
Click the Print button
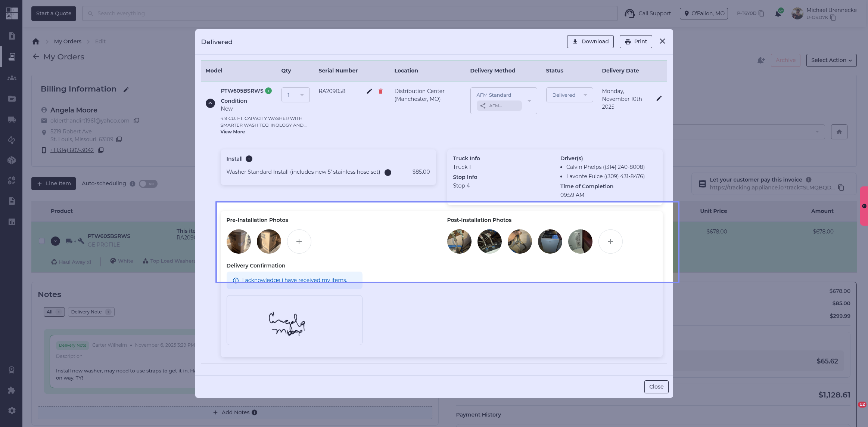point(635,41)
